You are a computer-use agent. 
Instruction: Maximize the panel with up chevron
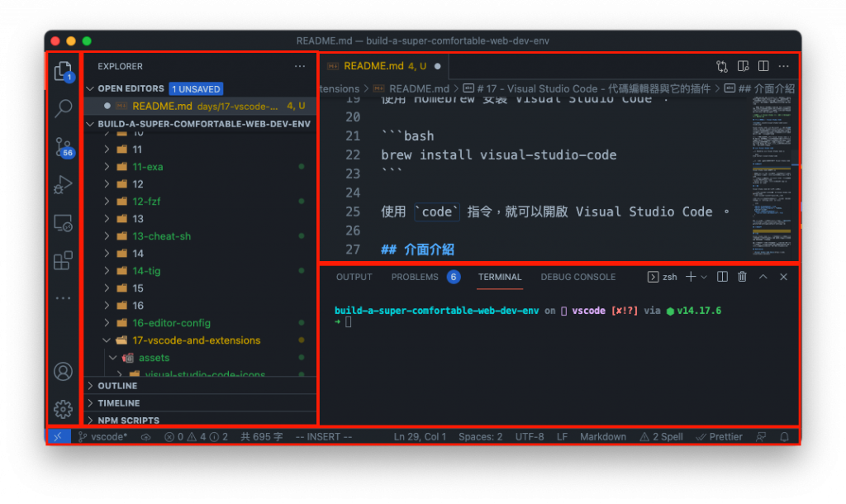[x=763, y=277]
